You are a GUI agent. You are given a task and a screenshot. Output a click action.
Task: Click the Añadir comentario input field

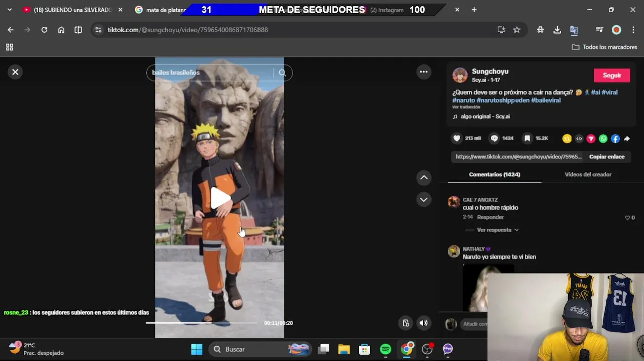(x=474, y=324)
